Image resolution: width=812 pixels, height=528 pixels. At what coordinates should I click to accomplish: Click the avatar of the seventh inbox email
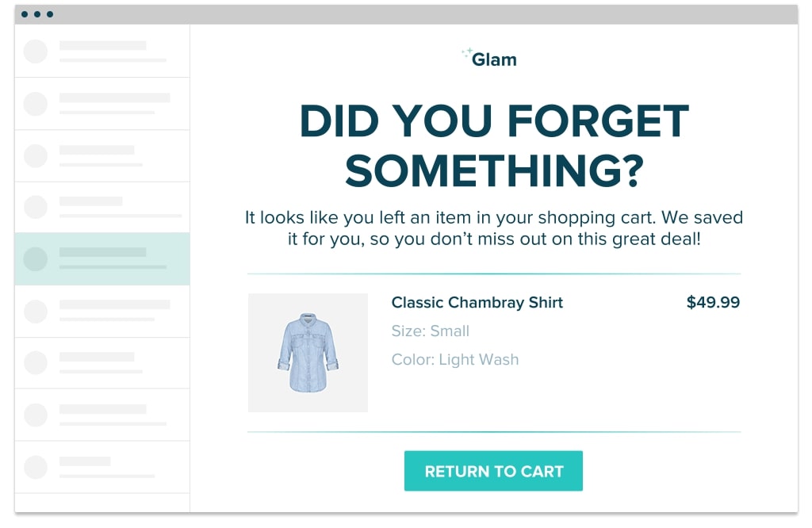coord(36,363)
